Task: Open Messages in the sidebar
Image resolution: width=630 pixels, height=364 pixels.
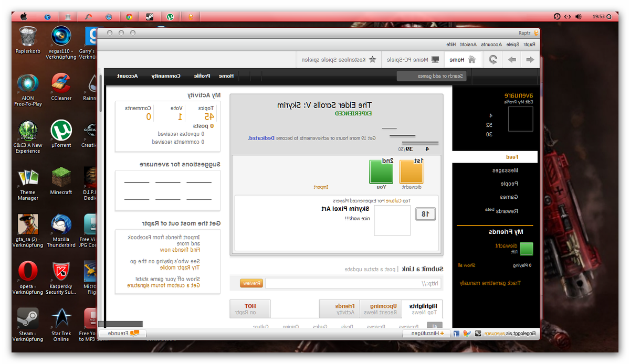Action: 505,170
